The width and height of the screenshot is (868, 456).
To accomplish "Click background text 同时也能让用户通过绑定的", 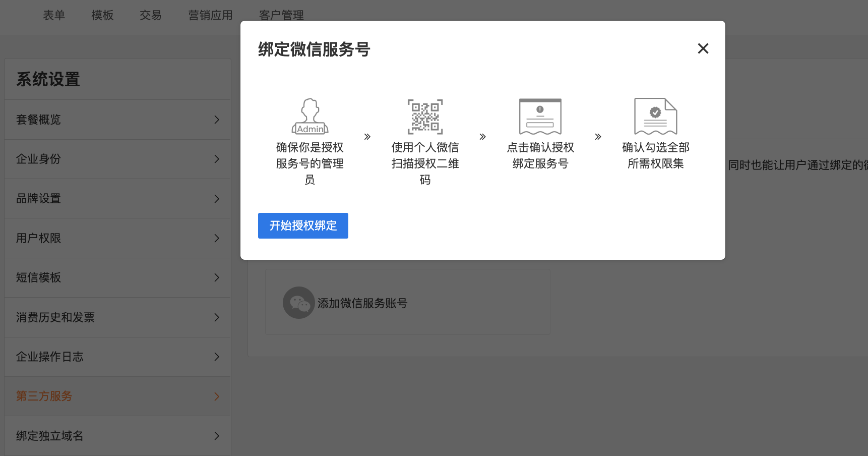I will tap(797, 165).
